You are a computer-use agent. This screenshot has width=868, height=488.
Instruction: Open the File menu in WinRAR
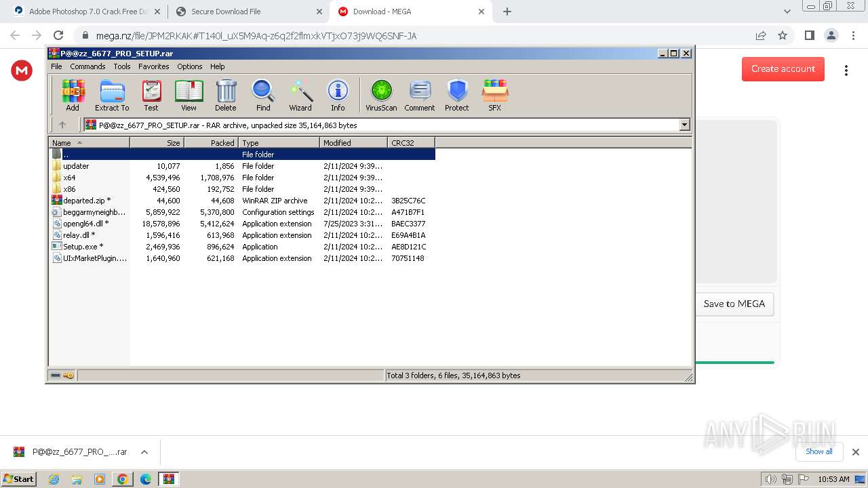pos(56,66)
